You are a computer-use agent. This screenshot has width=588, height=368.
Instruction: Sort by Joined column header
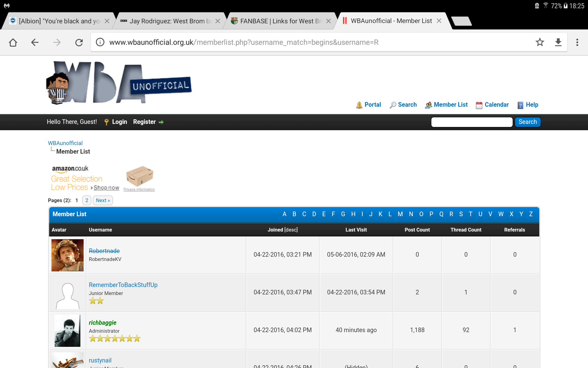tap(275, 230)
